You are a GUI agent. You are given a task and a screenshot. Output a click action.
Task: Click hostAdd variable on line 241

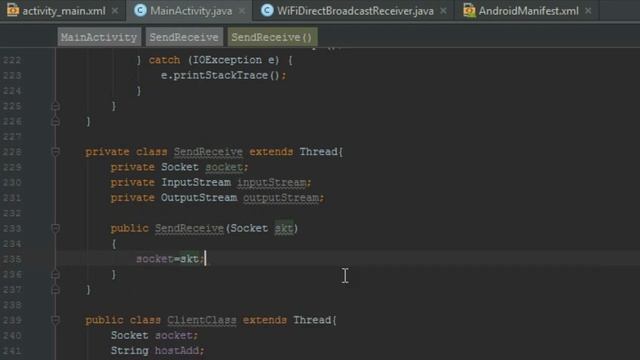(177, 351)
